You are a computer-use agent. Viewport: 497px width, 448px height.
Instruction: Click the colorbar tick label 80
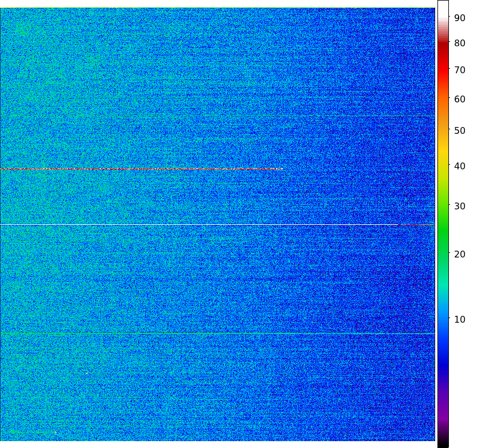coord(459,43)
